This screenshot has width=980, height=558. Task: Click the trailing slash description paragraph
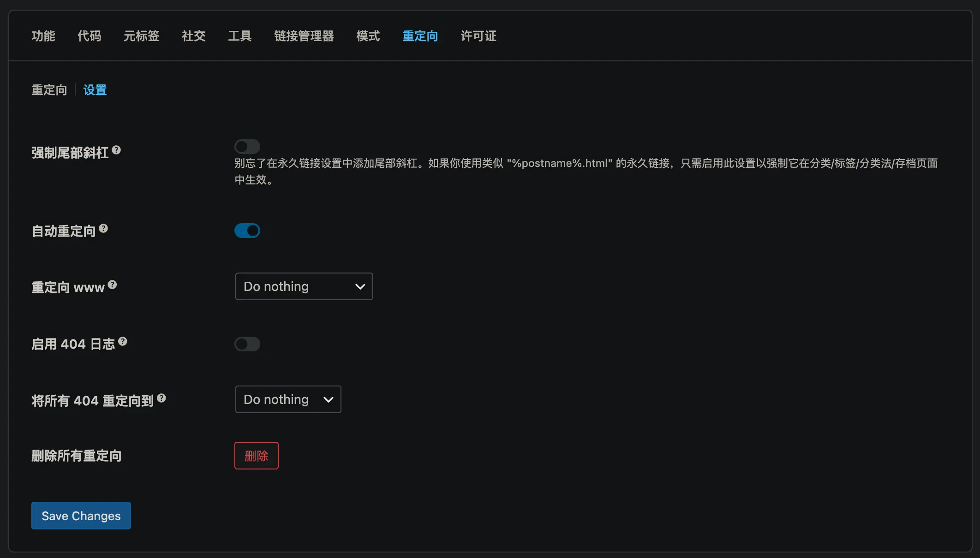coord(586,172)
